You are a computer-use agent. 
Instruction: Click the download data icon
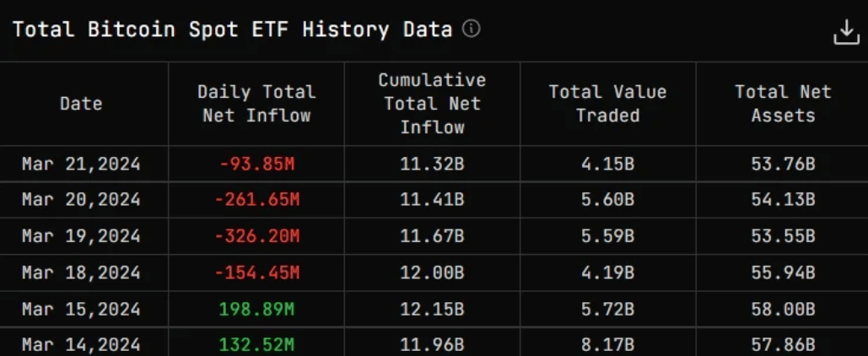pyautogui.click(x=846, y=32)
